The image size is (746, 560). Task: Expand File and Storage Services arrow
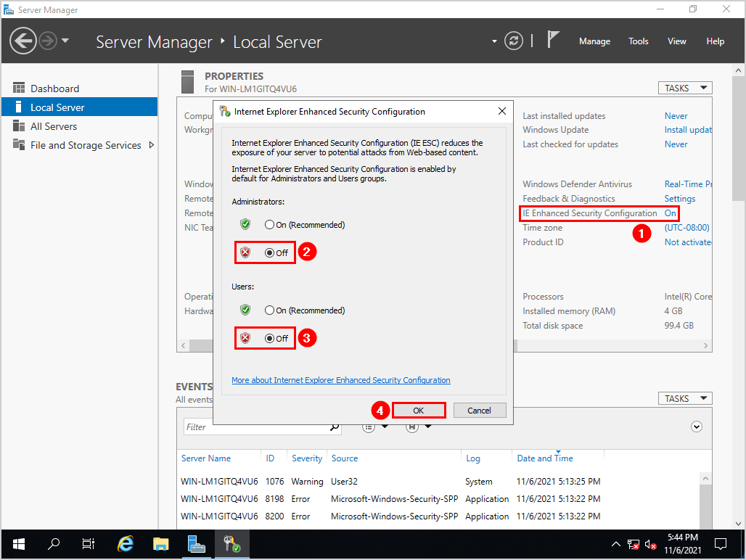[x=151, y=145]
